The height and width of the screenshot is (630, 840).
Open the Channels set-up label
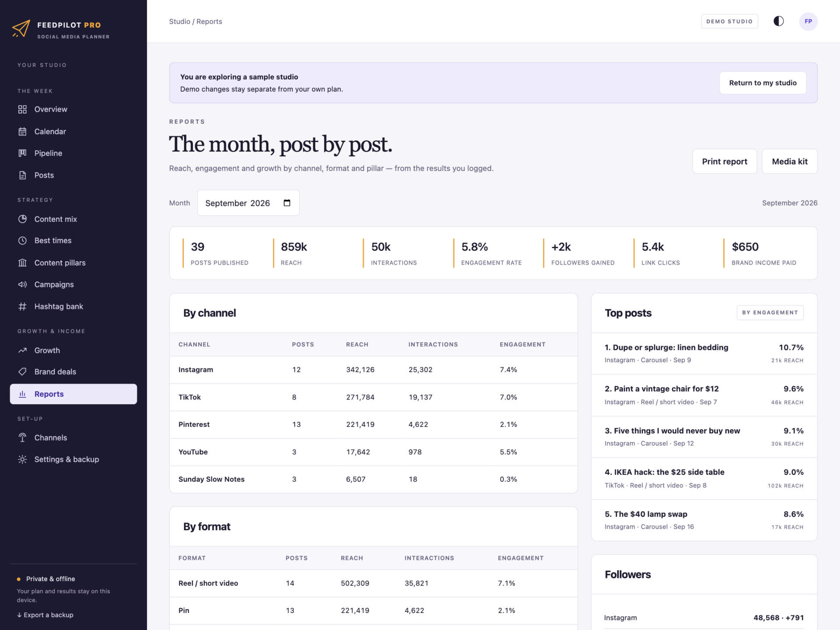click(51, 437)
